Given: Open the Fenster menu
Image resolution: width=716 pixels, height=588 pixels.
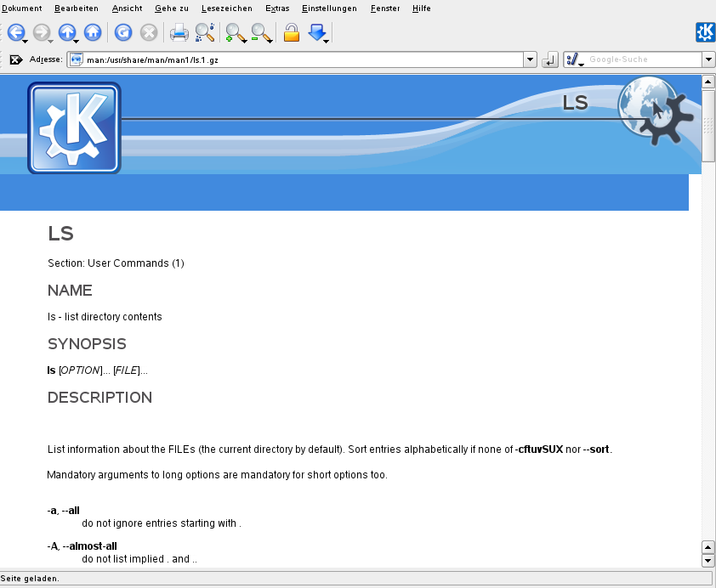Looking at the screenshot, I should tap(385, 8).
